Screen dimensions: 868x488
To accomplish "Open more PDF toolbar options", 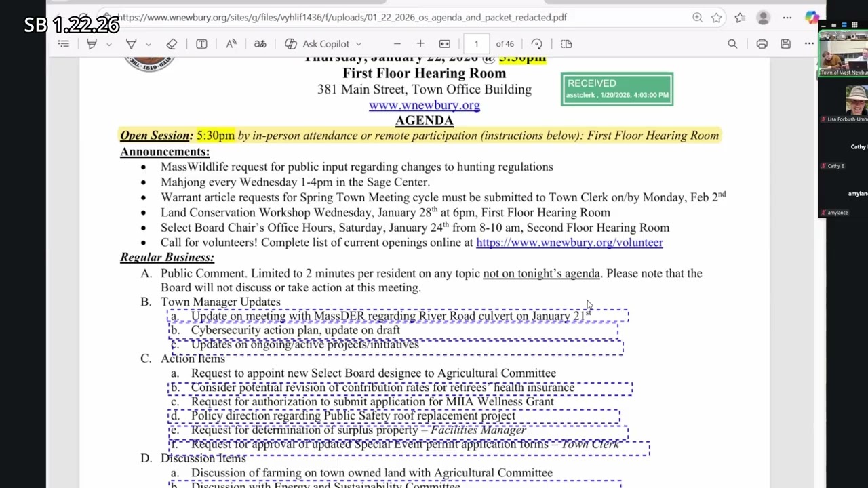I will click(809, 44).
